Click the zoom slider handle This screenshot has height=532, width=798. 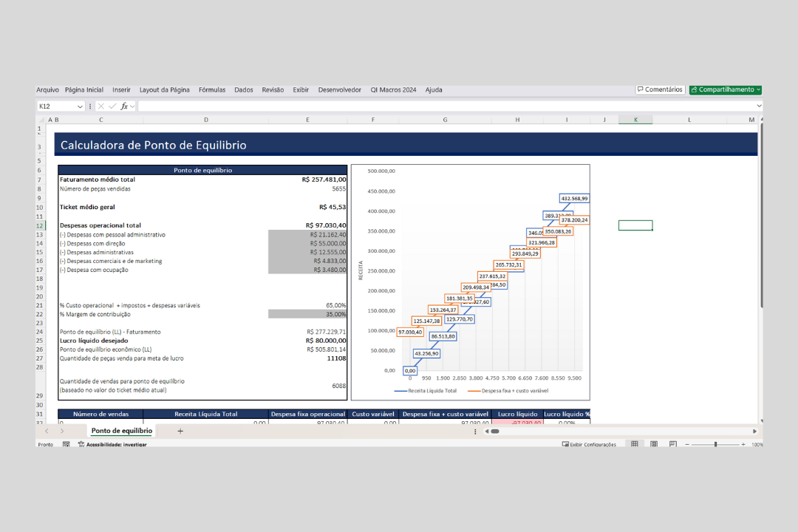click(x=715, y=444)
